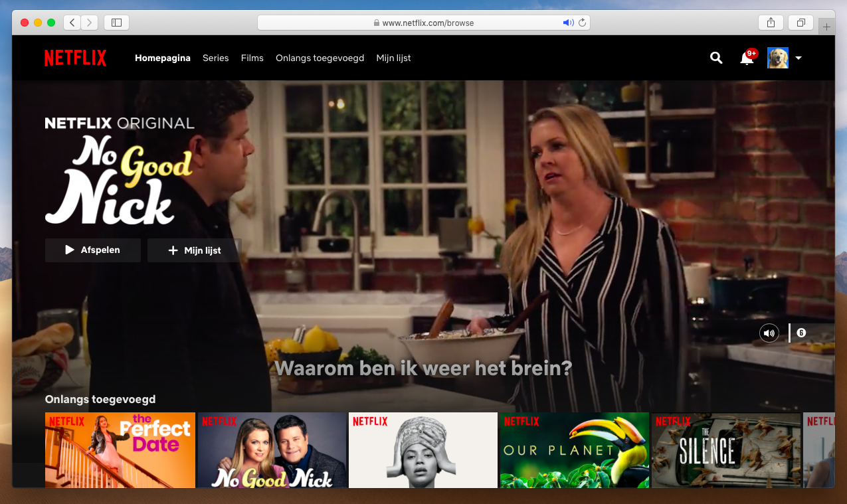
Task: Add No Good Nick to Mijn lijst
Action: (x=194, y=250)
